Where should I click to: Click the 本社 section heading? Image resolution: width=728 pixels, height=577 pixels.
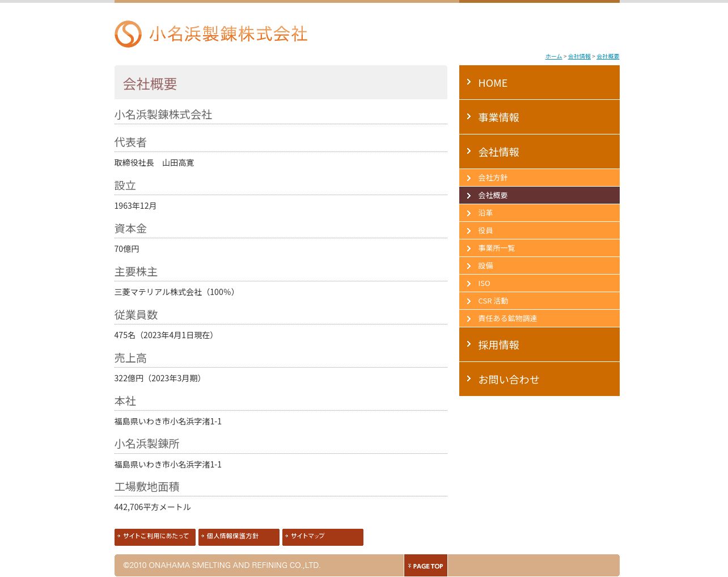pyautogui.click(x=125, y=401)
